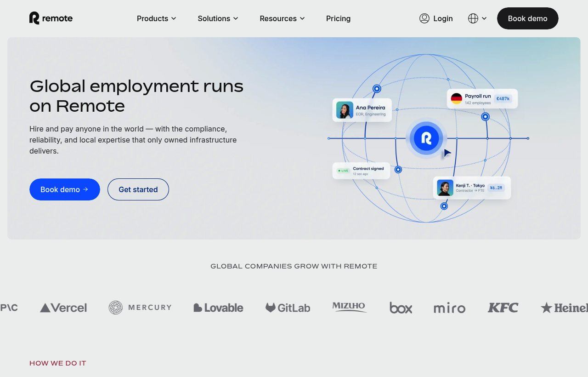Click the arrow icon in blue Book demo
This screenshot has width=588, height=377.
click(85, 189)
